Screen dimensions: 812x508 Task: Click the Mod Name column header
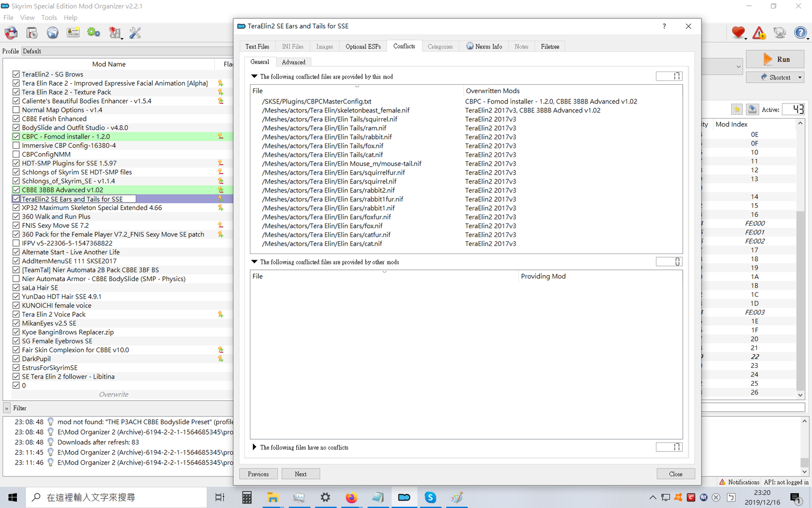point(109,64)
